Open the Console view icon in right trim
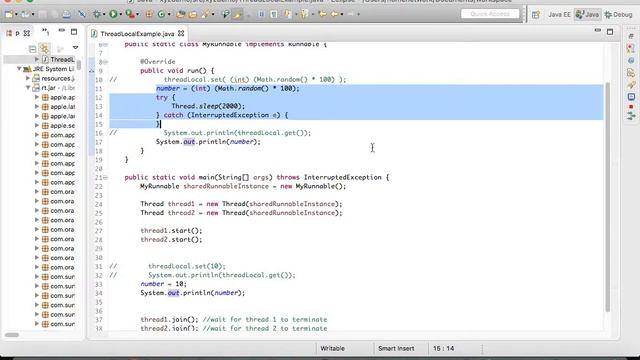 coord(631,97)
